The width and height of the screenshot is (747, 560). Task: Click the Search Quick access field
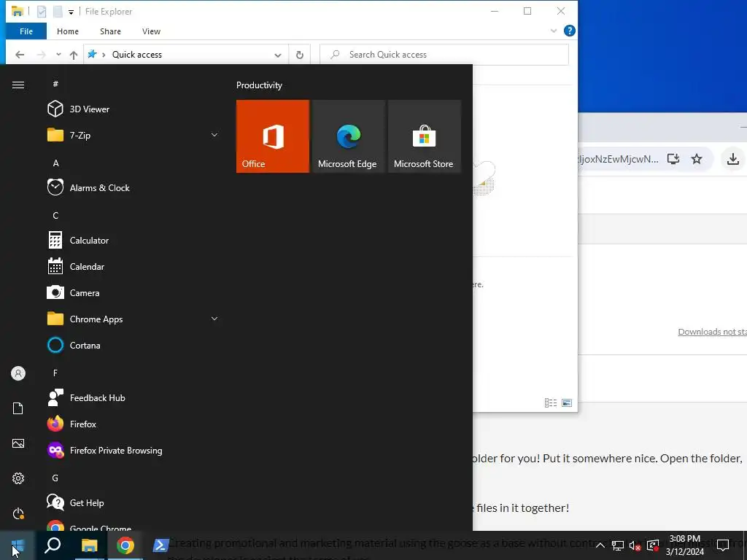click(x=444, y=55)
